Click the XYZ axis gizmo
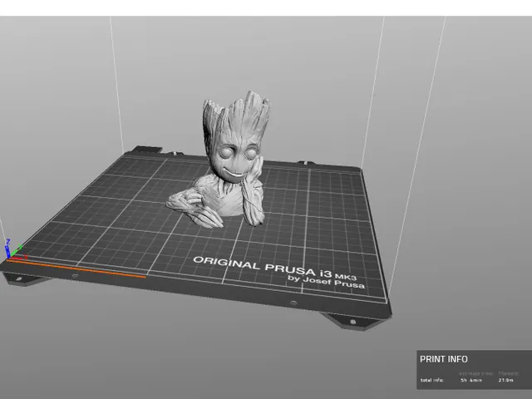 pyautogui.click(x=14, y=249)
